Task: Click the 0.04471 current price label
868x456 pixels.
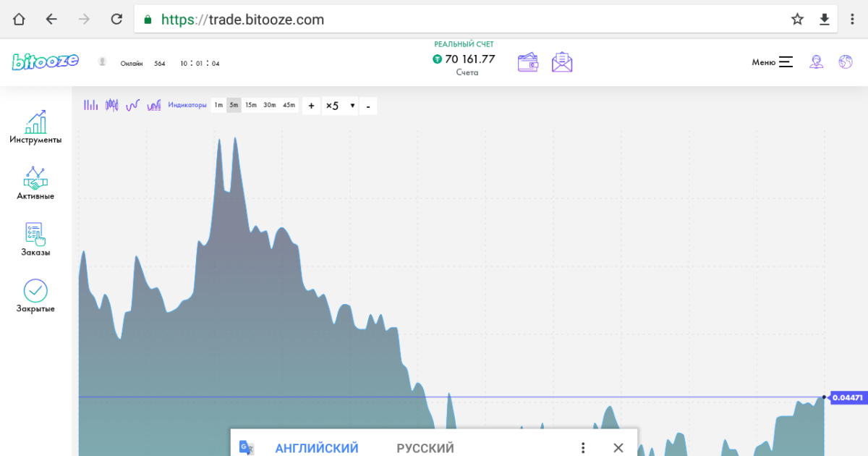Action: coord(847,397)
